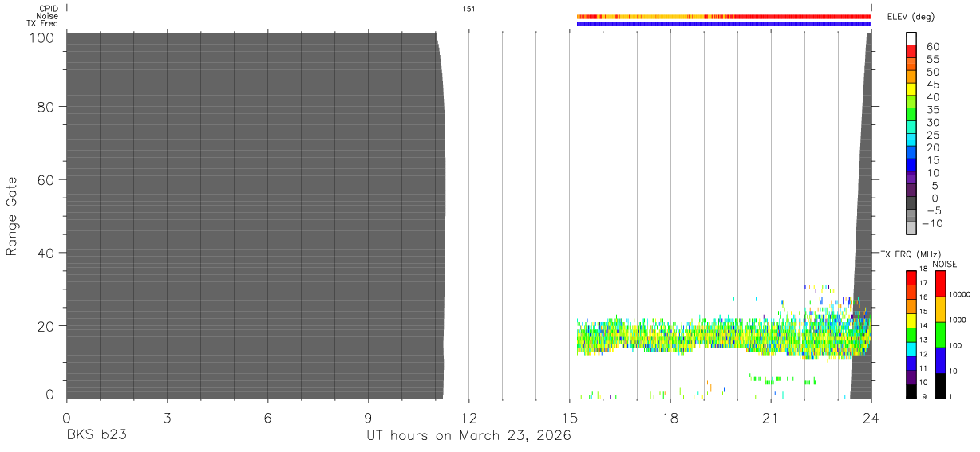Click the black bottom segment of the TX FRQ bar
The image size is (980, 452).
(x=911, y=391)
